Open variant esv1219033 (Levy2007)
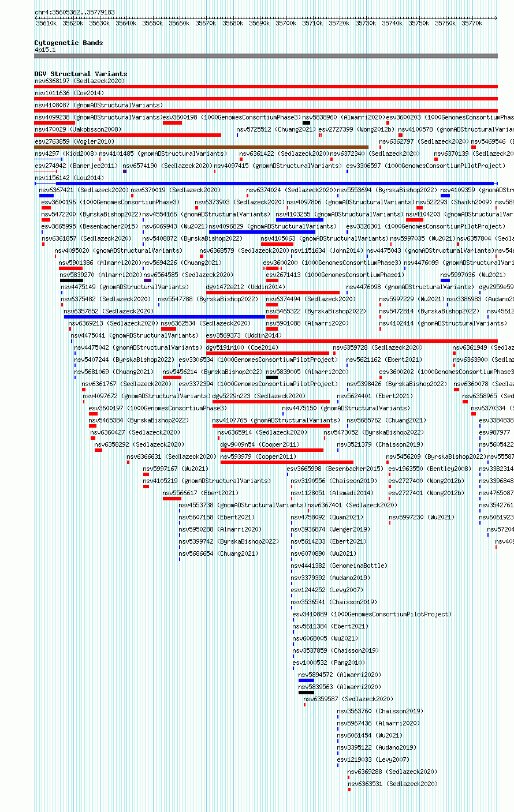This screenshot has width=514, height=812. (x=373, y=759)
